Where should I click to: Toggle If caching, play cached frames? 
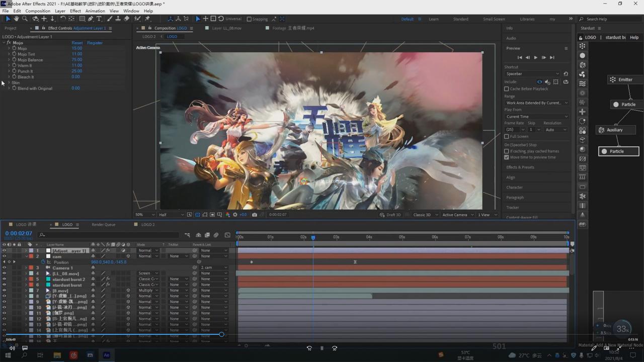click(x=507, y=151)
